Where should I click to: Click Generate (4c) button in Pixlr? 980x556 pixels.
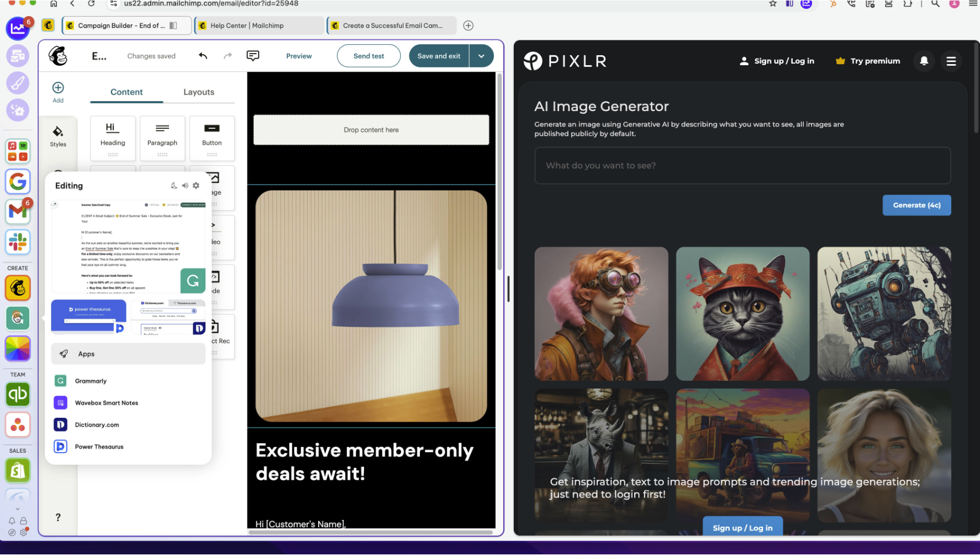916,205
